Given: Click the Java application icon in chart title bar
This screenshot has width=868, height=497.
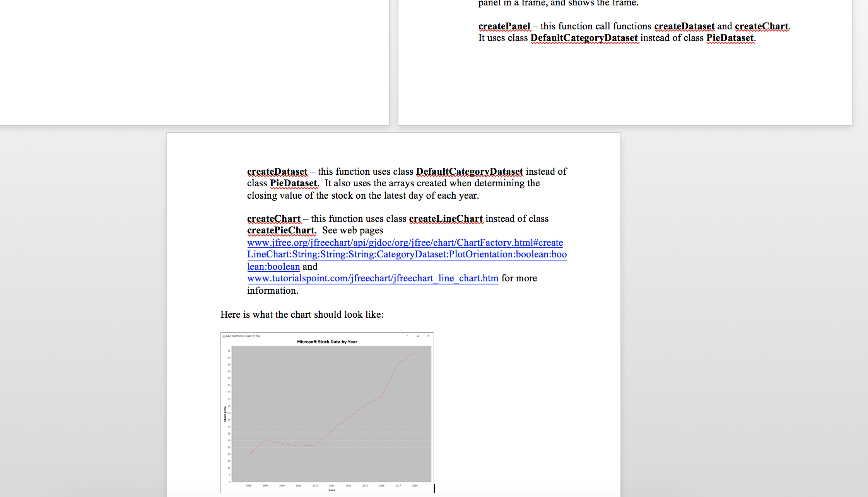Looking at the screenshot, I should point(224,336).
